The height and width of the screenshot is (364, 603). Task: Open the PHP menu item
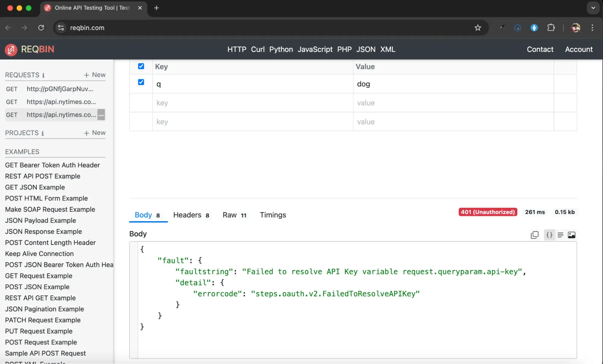tap(344, 49)
